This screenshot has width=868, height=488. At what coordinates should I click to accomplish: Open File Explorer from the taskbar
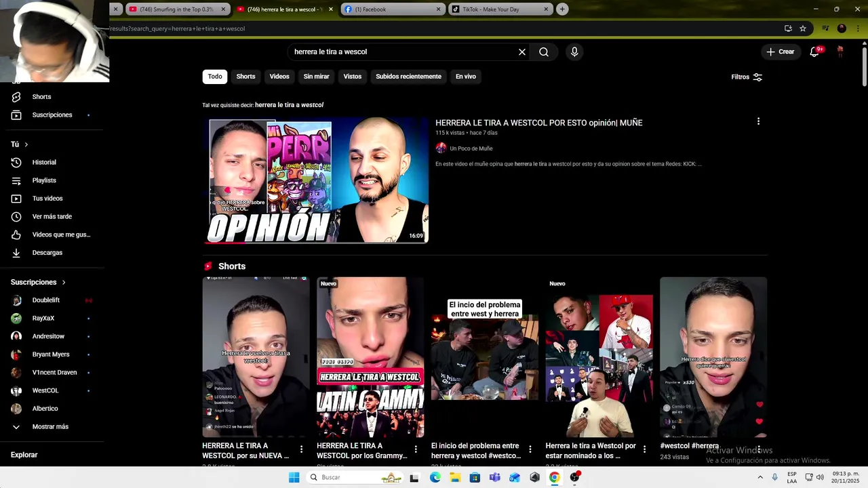click(x=455, y=478)
